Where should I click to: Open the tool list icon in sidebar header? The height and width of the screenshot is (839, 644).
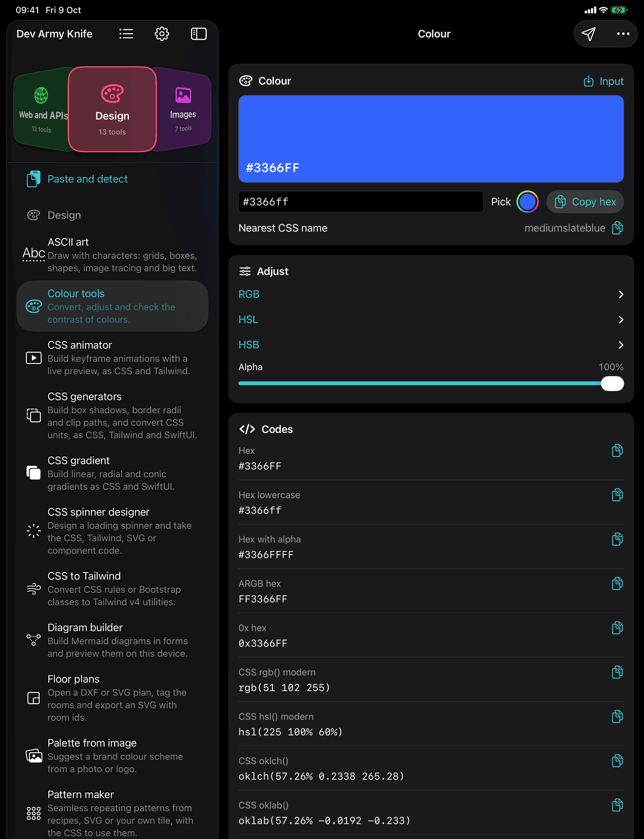(x=126, y=34)
